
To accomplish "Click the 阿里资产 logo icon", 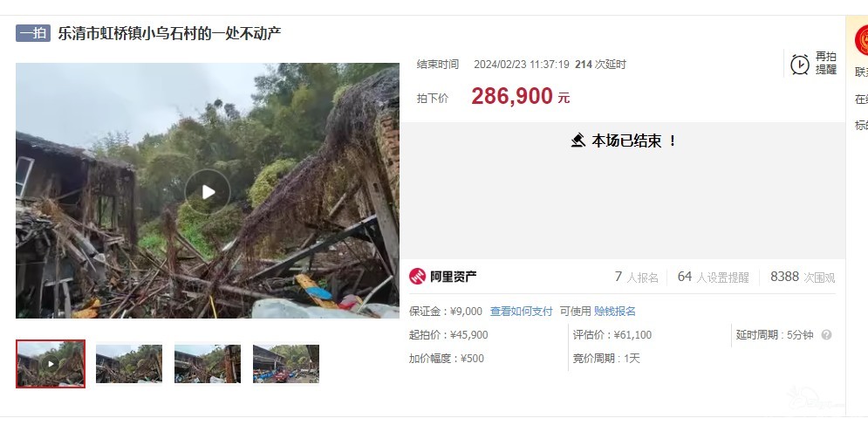I will 417,277.
